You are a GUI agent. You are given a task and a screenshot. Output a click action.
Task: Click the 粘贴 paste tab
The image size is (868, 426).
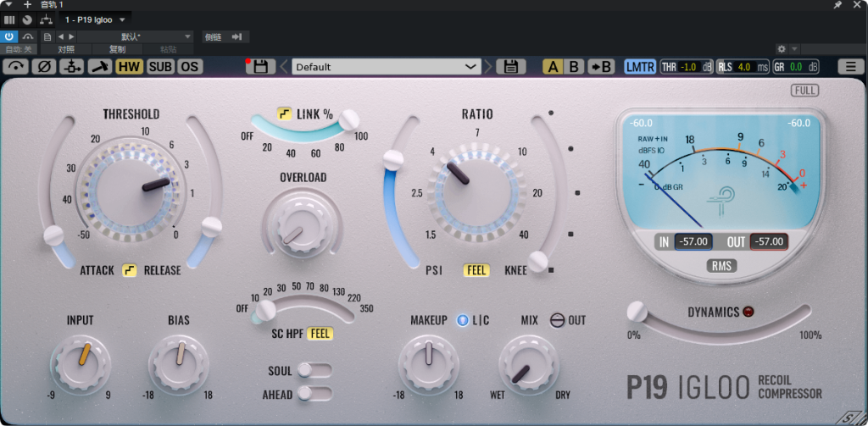tap(168, 49)
